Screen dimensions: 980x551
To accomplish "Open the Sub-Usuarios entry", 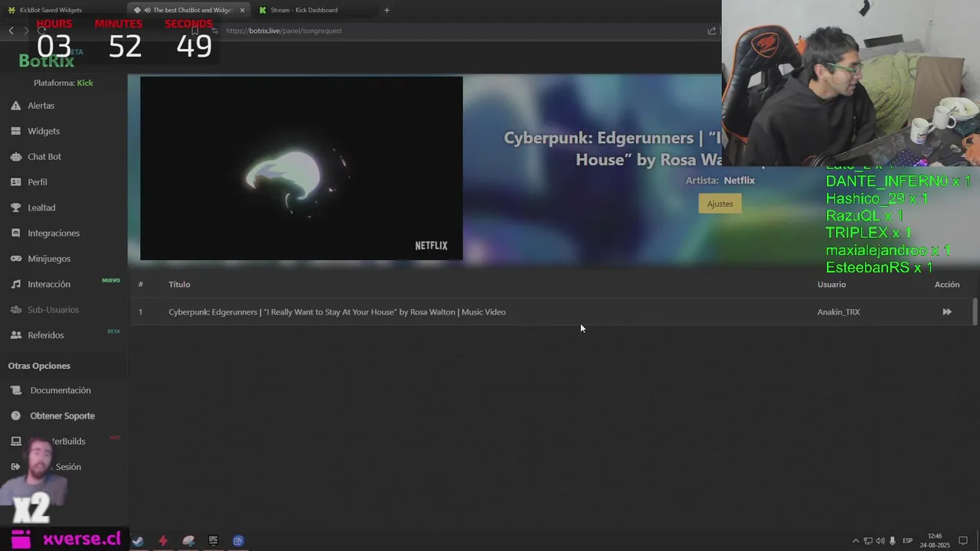I will click(54, 309).
